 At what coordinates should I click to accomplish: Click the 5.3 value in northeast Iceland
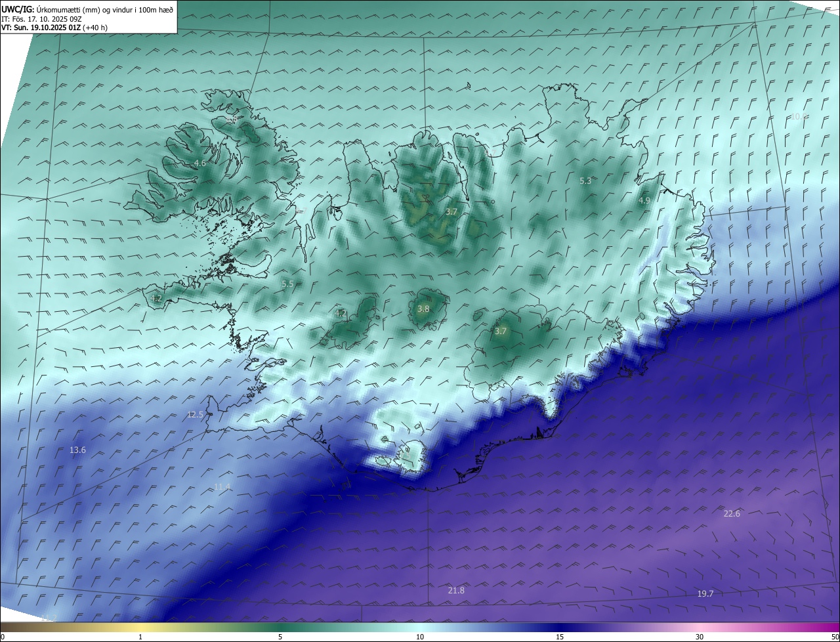point(585,181)
